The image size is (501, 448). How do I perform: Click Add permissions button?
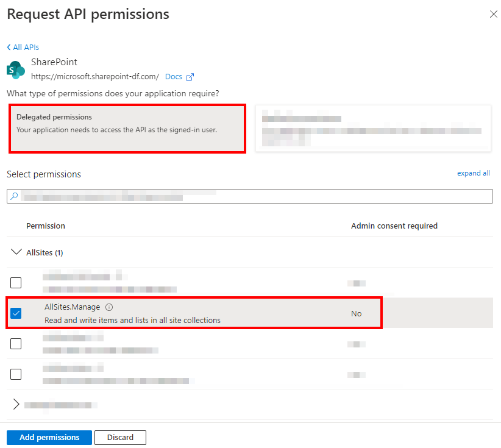pos(49,438)
